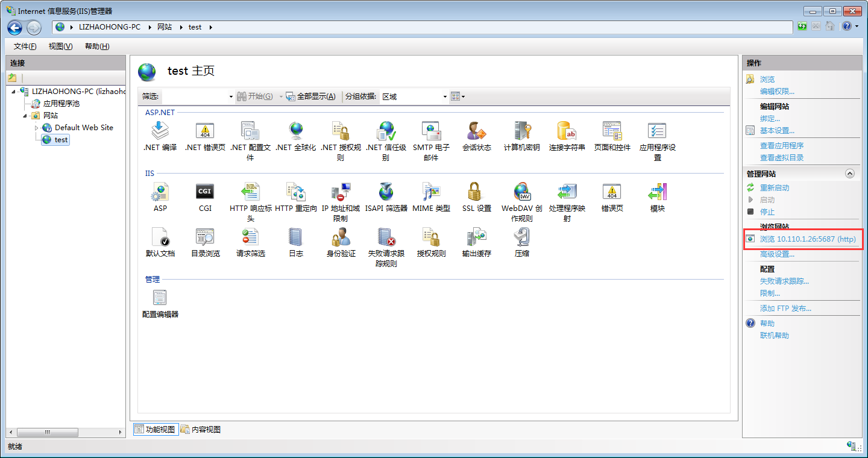Open the help dropdown arrow in the address bar

click(x=857, y=27)
